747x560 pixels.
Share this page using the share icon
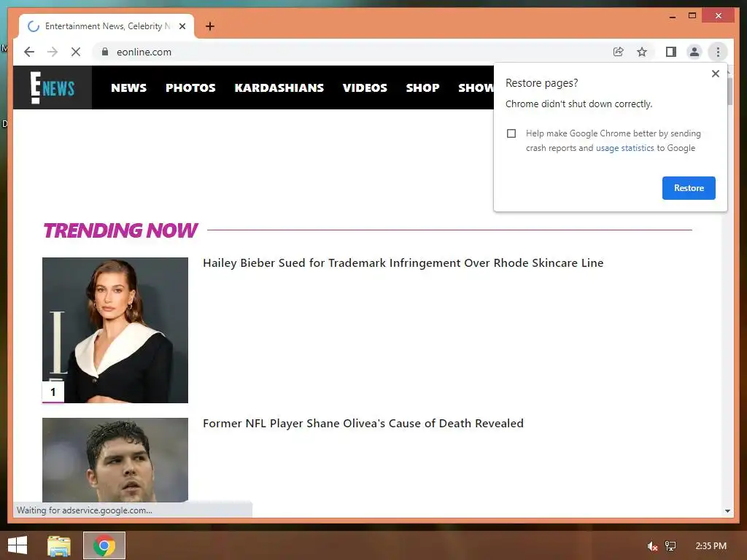click(618, 52)
